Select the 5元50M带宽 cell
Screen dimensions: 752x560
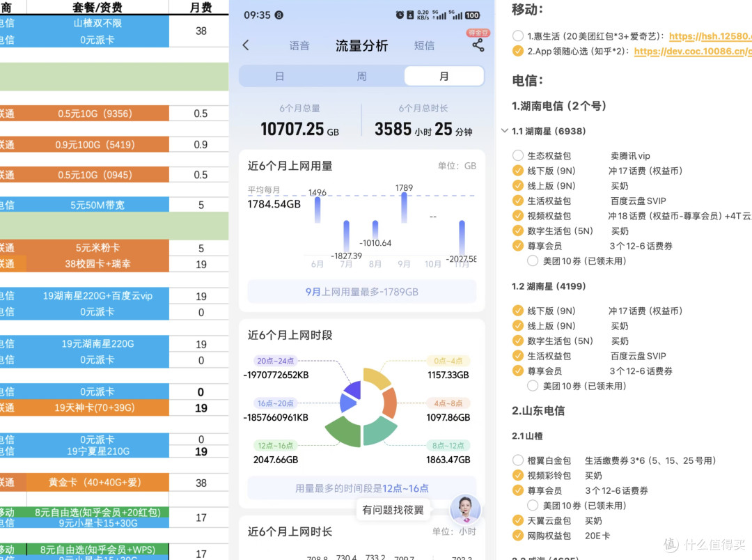click(x=97, y=205)
